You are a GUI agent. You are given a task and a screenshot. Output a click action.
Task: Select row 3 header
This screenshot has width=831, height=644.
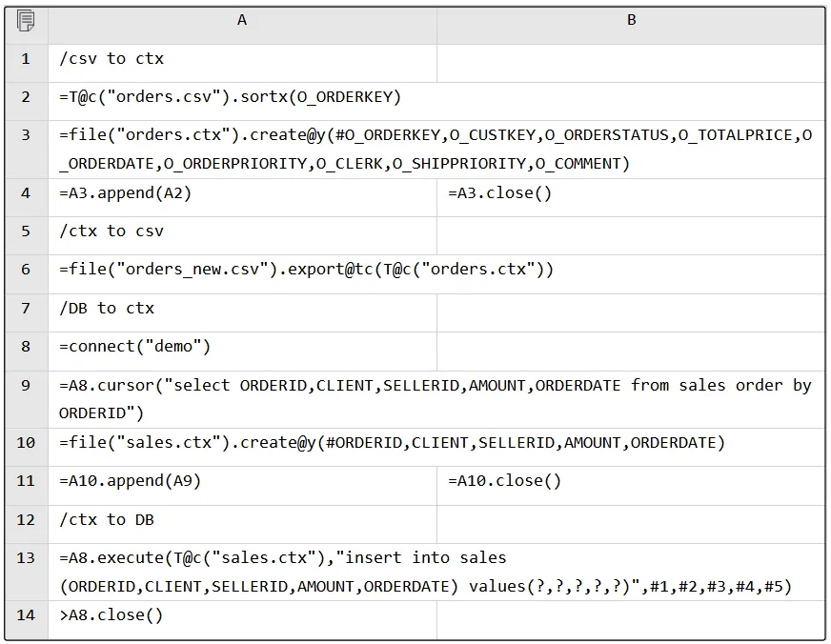click(x=26, y=135)
